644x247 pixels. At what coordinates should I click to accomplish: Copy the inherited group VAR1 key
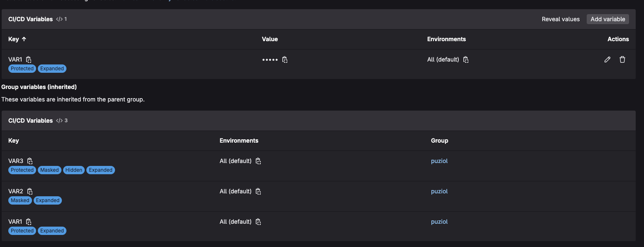coord(29,222)
